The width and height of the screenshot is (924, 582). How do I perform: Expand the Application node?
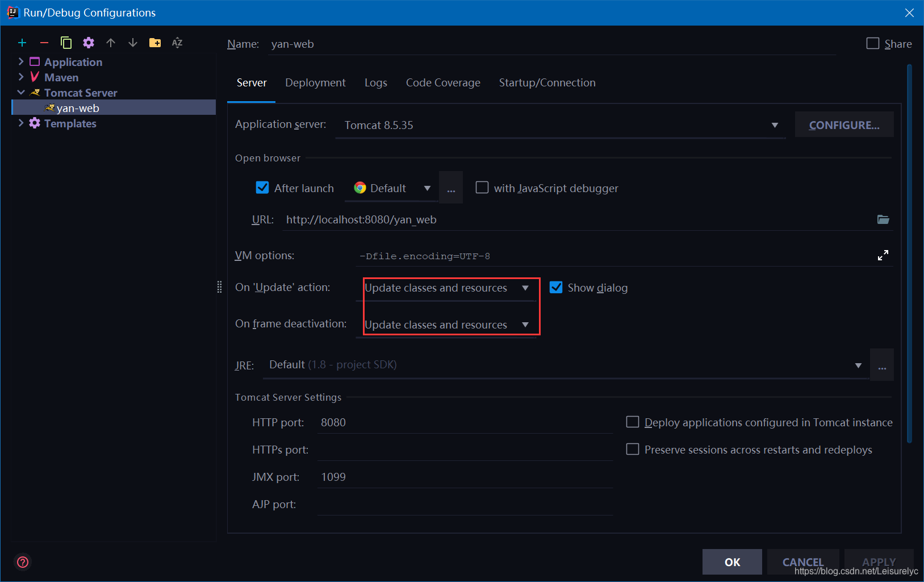[x=21, y=61]
